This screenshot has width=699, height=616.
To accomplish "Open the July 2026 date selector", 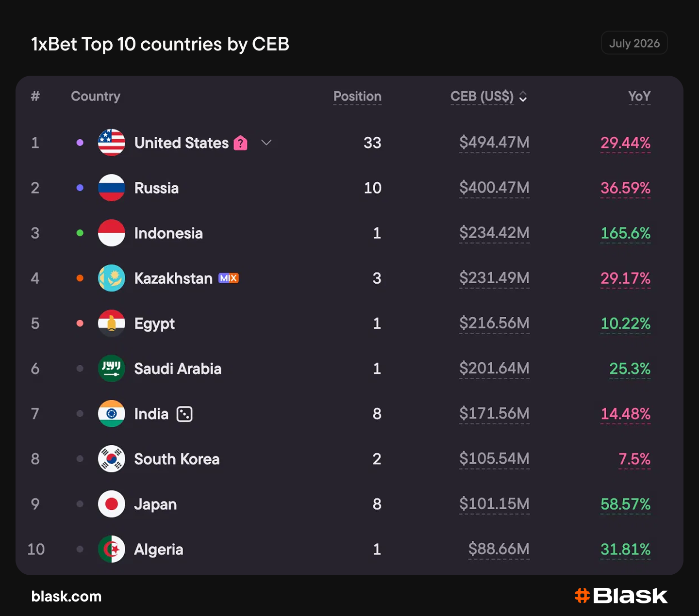I will [634, 43].
